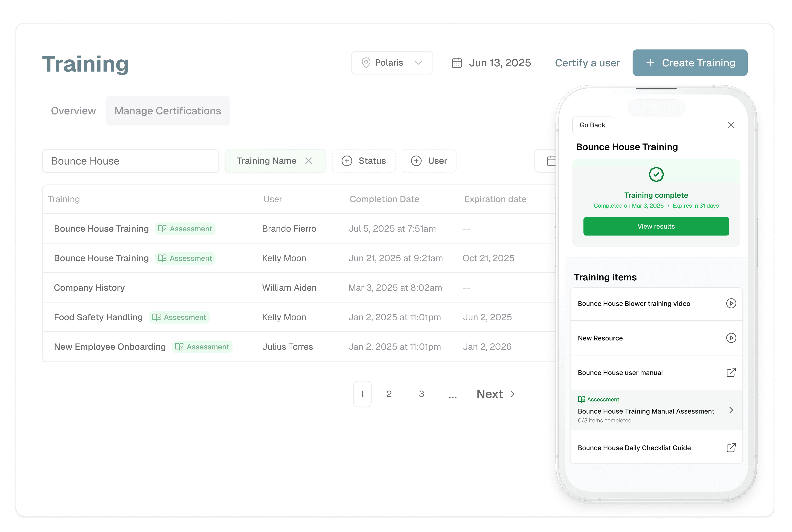Expand Bounce House Training Manual Assessment item

731,410
